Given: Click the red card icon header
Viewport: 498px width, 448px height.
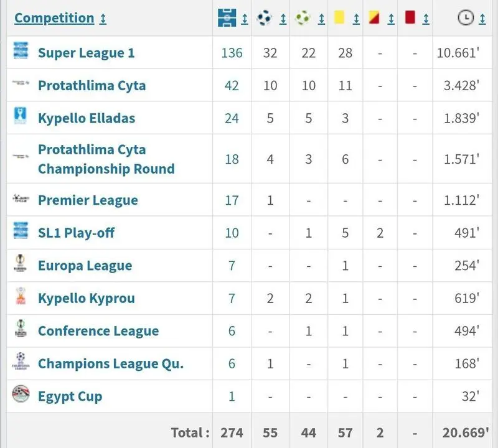Looking at the screenshot, I should tap(410, 17).
